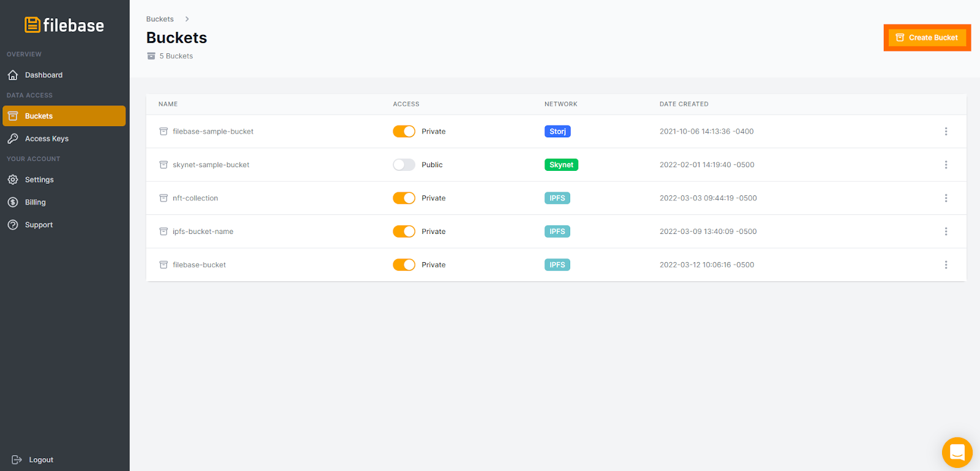Open three-dot menu for skynet-sample-bucket row
This screenshot has height=471, width=980.
pos(946,165)
